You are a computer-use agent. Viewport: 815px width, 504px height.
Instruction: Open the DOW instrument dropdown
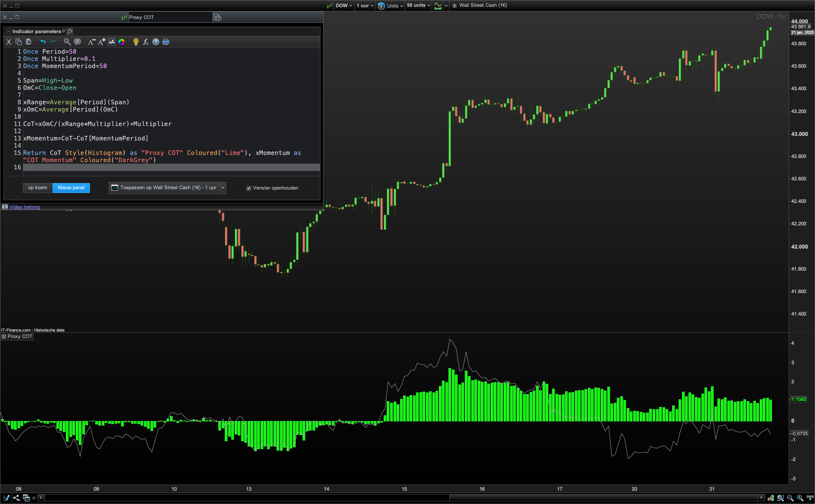(344, 5)
